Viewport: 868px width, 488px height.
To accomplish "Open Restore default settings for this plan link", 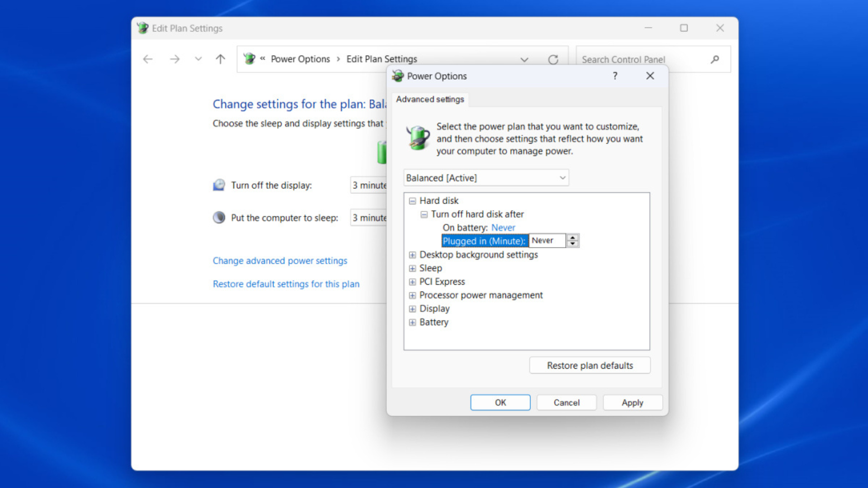I will tap(286, 284).
